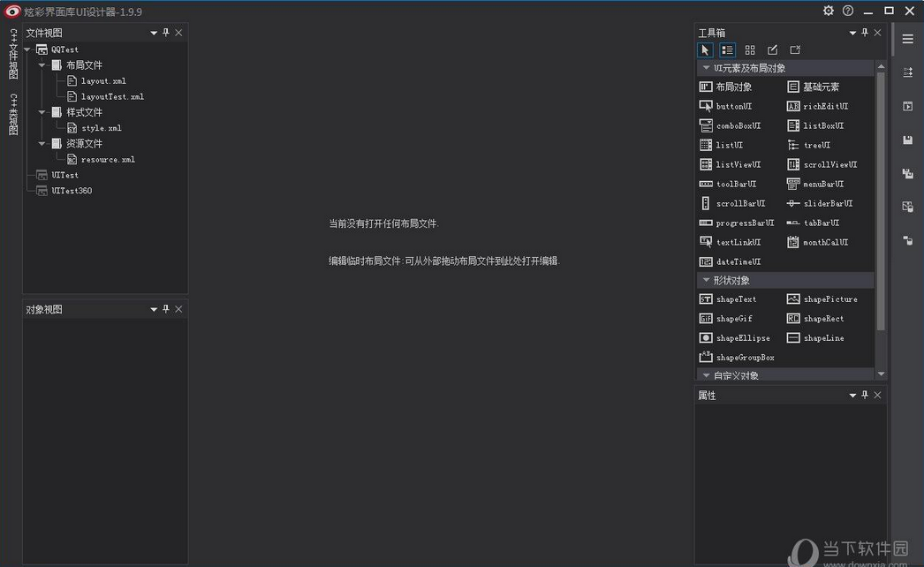Collapse the QQTest project node
The height and width of the screenshot is (567, 924).
pos(27,50)
